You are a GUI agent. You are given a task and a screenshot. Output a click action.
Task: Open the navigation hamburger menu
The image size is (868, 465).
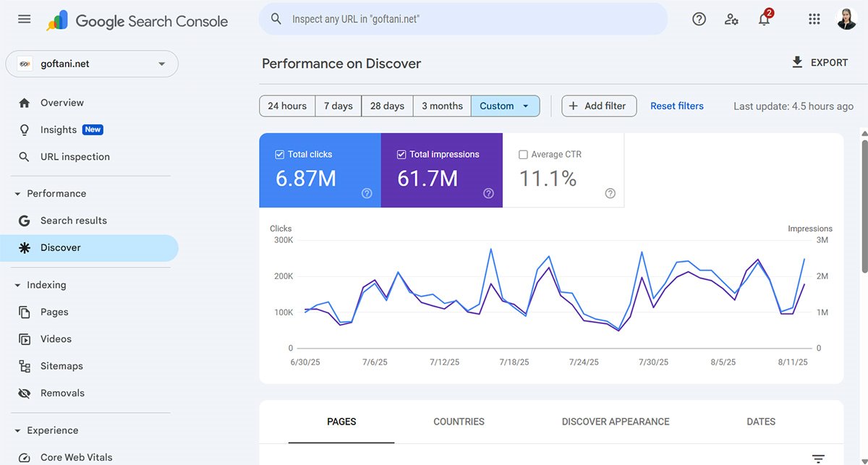pyautogui.click(x=24, y=19)
